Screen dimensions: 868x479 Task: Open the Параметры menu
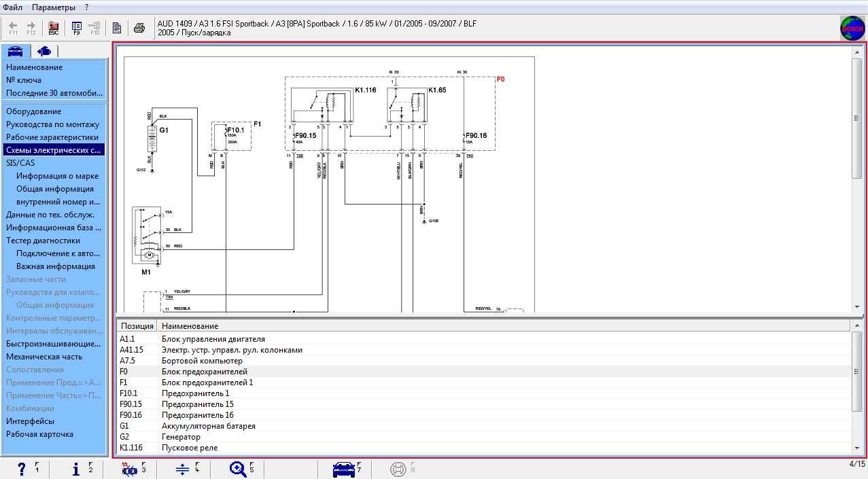[54, 7]
